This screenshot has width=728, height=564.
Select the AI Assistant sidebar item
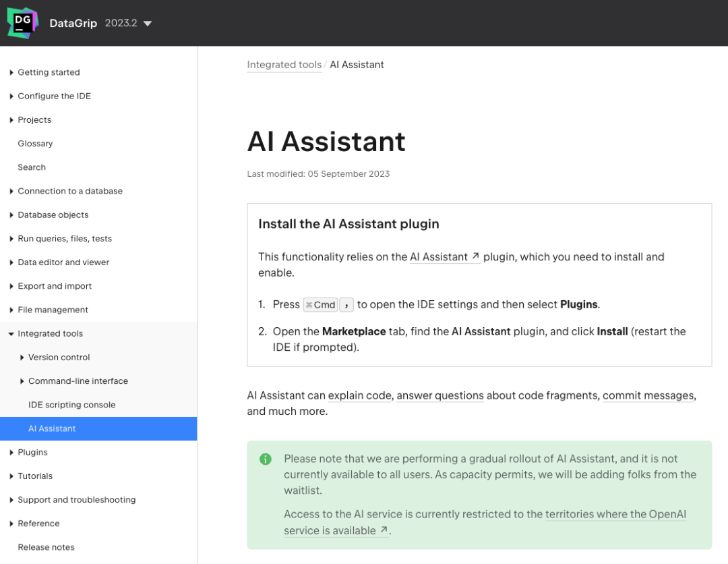coord(52,429)
